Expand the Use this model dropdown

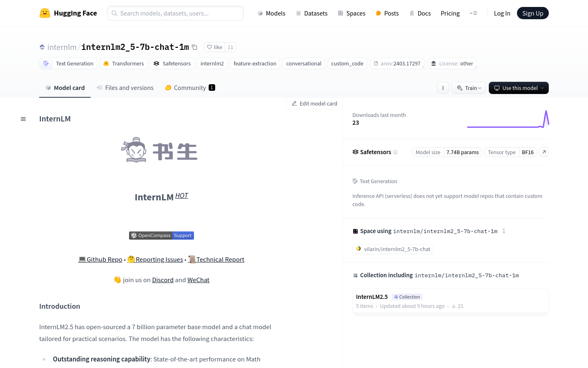519,88
